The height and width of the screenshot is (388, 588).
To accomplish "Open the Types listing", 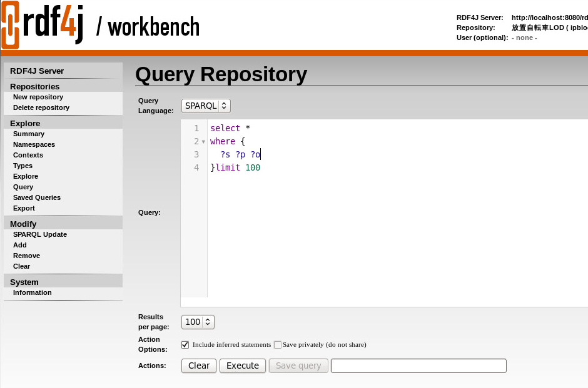I will [x=23, y=166].
